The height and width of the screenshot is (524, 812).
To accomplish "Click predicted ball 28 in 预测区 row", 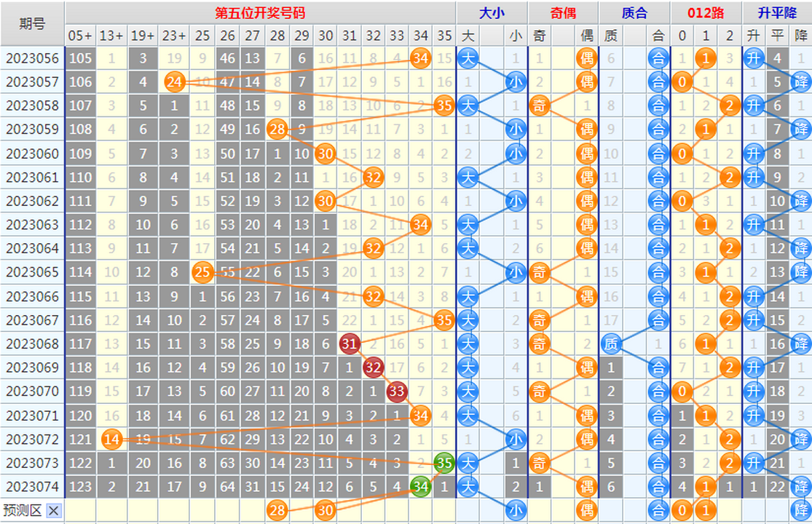I will coord(277,511).
